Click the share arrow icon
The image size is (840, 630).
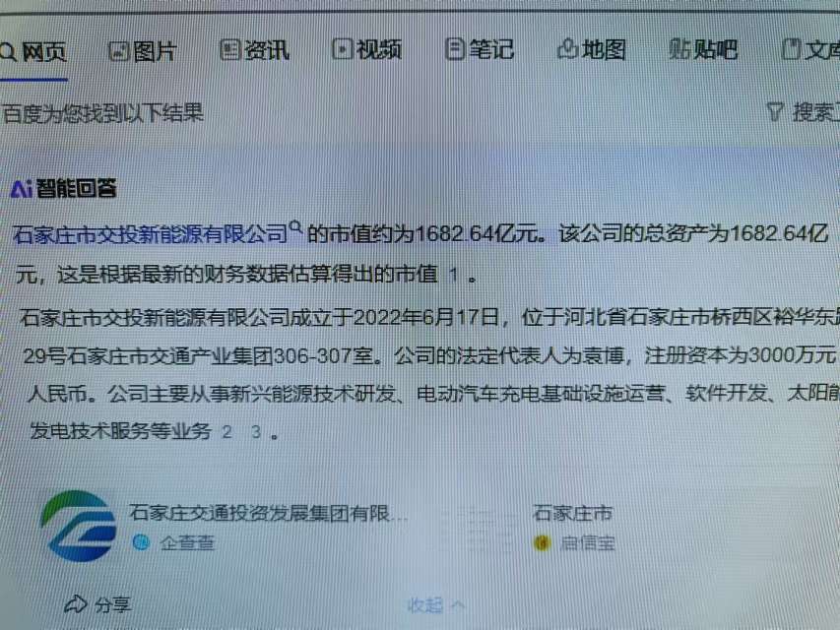(x=76, y=603)
